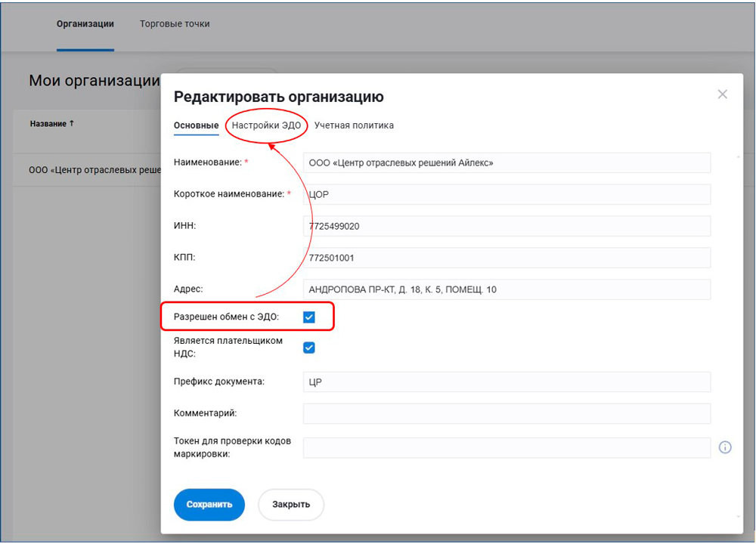Click into the Короткое наименование field

point(507,194)
